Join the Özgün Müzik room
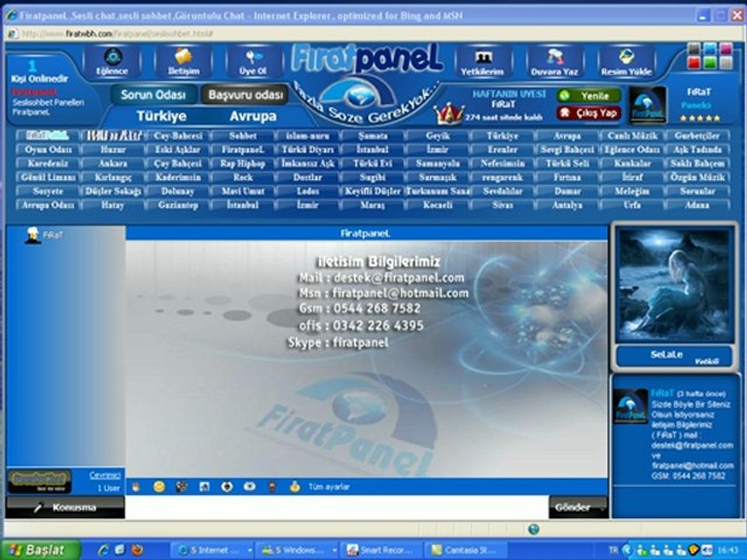 point(697,177)
